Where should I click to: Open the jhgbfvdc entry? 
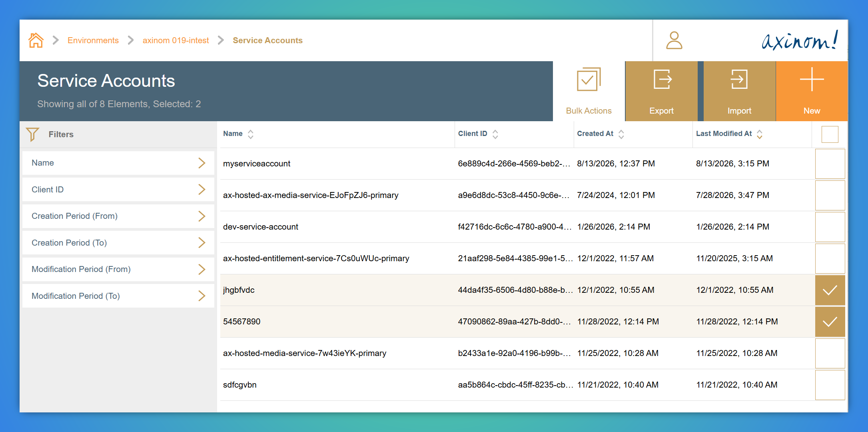pos(239,290)
